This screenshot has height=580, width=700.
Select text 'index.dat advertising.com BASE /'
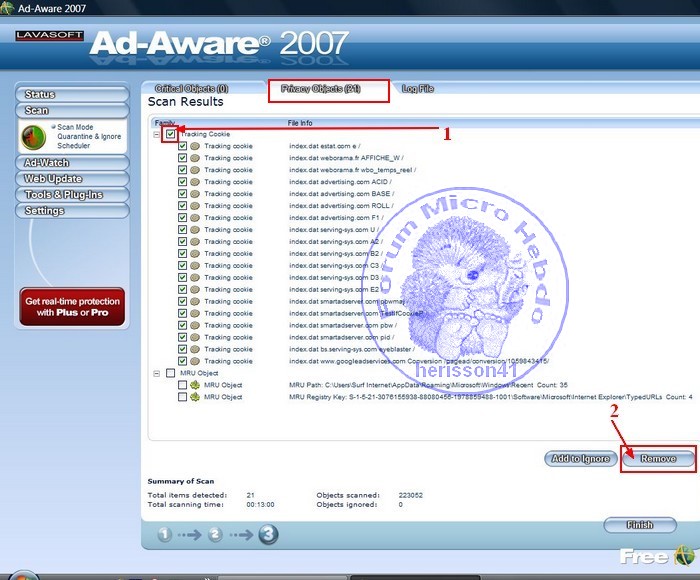point(342,194)
